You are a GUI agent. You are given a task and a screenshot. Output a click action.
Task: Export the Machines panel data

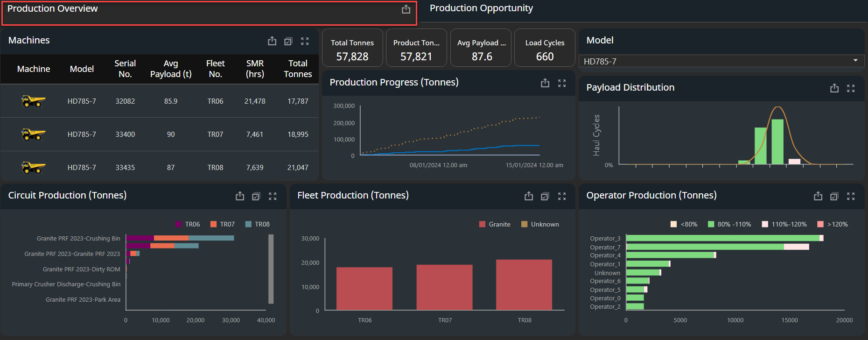tap(272, 41)
